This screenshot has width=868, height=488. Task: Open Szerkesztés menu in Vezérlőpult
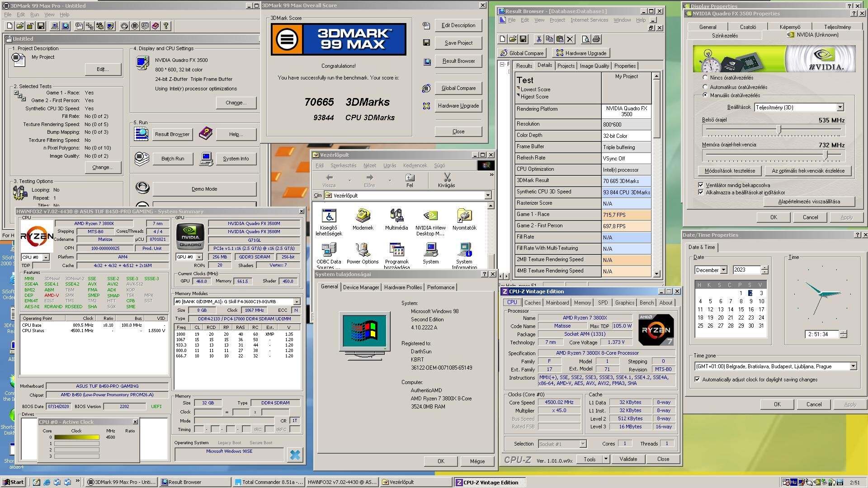pyautogui.click(x=343, y=165)
